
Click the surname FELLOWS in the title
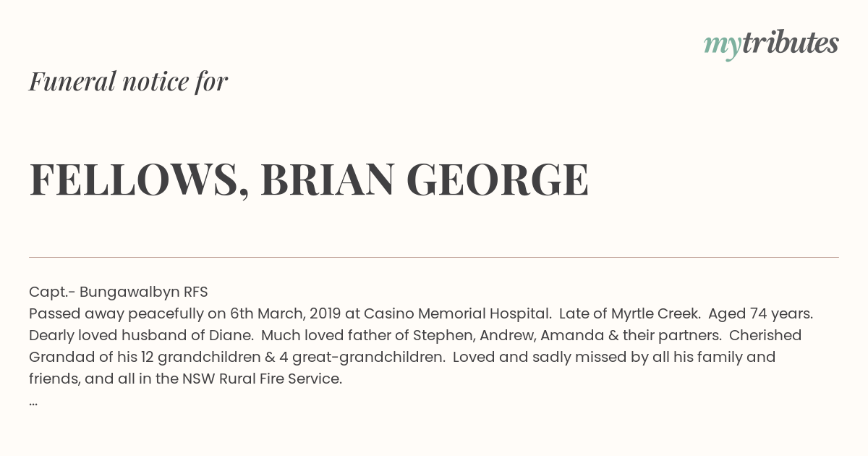[134, 180]
